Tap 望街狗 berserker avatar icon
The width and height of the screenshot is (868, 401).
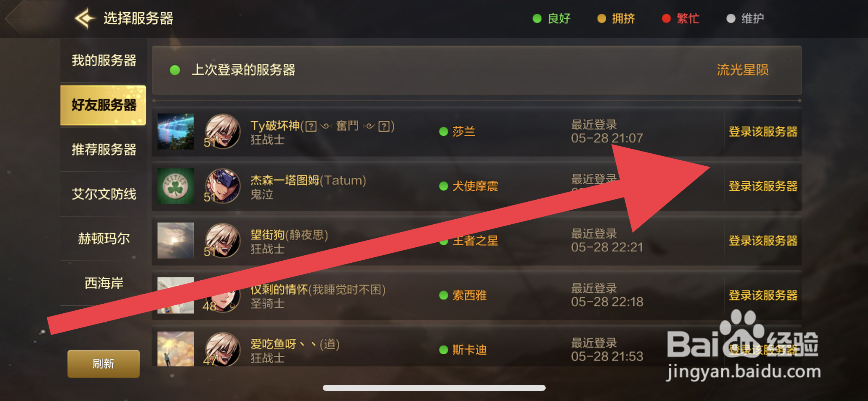pyautogui.click(x=223, y=240)
